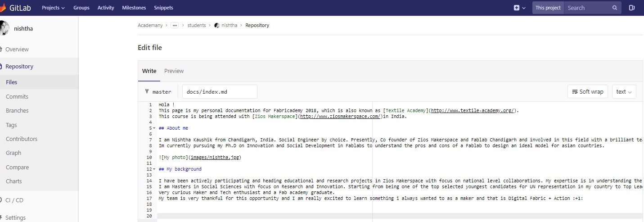Open the issues icon in navbar
Screen dimensions: 644x222
(x=631, y=8)
